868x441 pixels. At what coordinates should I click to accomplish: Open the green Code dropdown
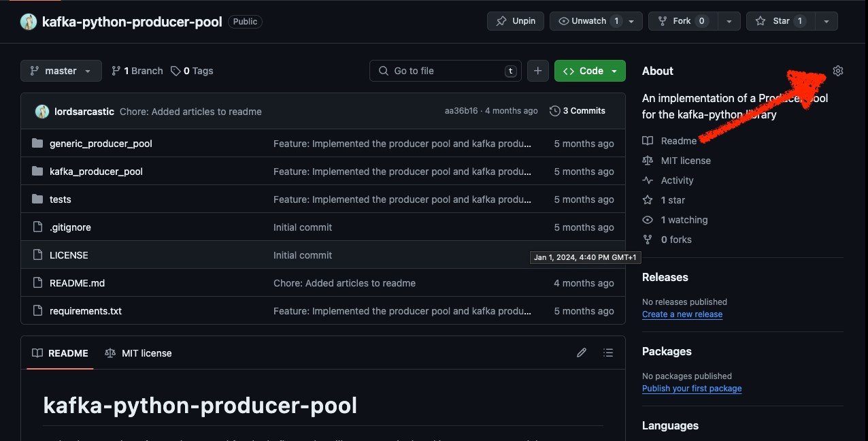(x=590, y=71)
